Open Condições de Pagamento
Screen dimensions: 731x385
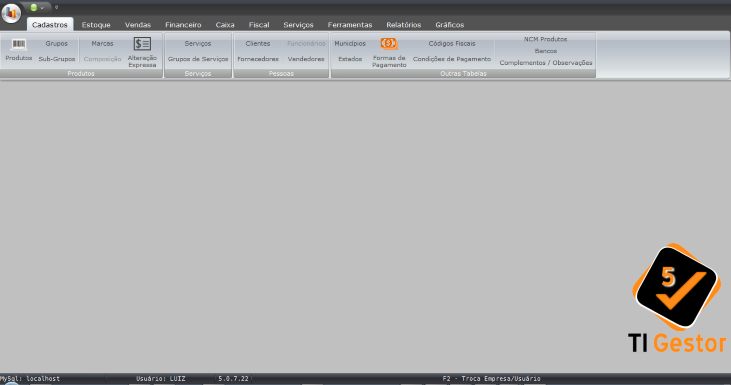(x=452, y=59)
